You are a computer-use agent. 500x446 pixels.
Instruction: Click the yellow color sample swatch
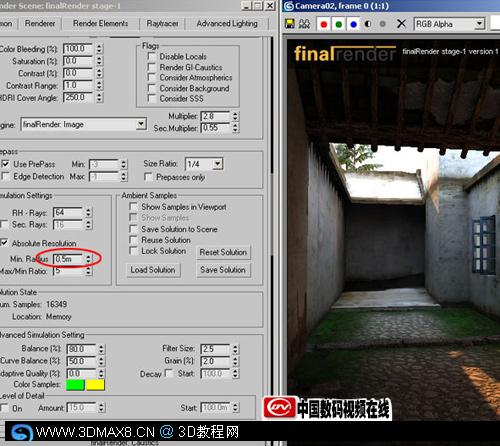95,385
